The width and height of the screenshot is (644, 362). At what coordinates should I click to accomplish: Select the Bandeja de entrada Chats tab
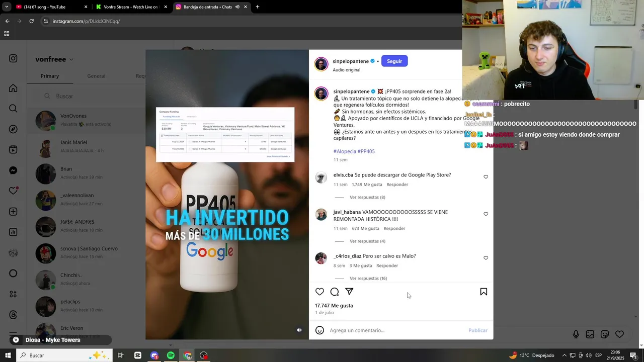(211, 7)
